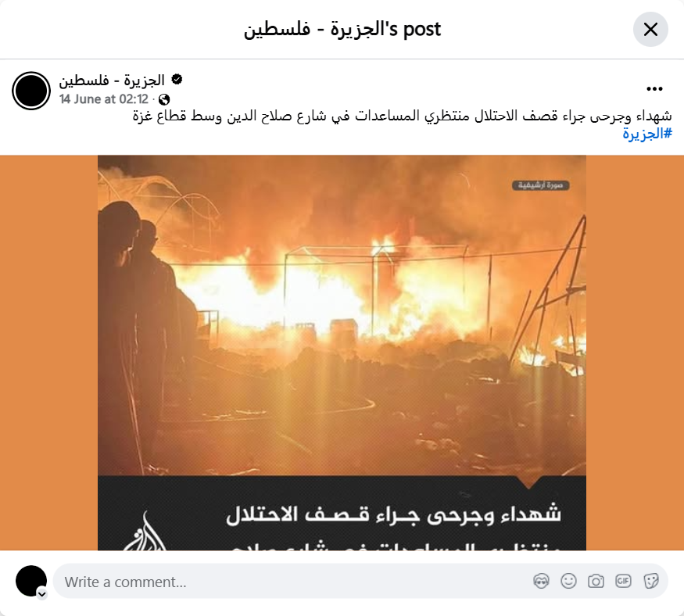Open the 14 June at 02:12 timestamp
The image size is (684, 616).
(x=104, y=99)
